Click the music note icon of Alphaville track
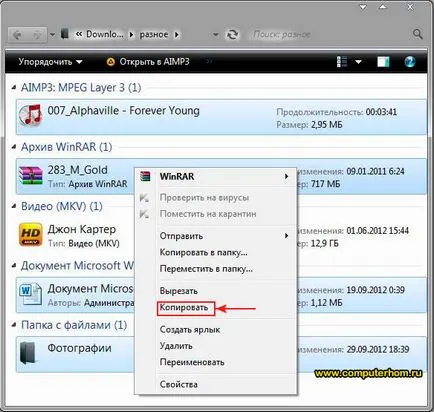This screenshot has width=434, height=412. (30, 115)
